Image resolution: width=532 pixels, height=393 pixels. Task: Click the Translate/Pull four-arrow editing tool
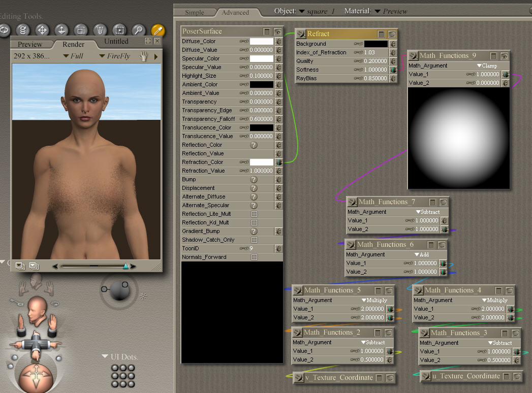tap(42, 30)
